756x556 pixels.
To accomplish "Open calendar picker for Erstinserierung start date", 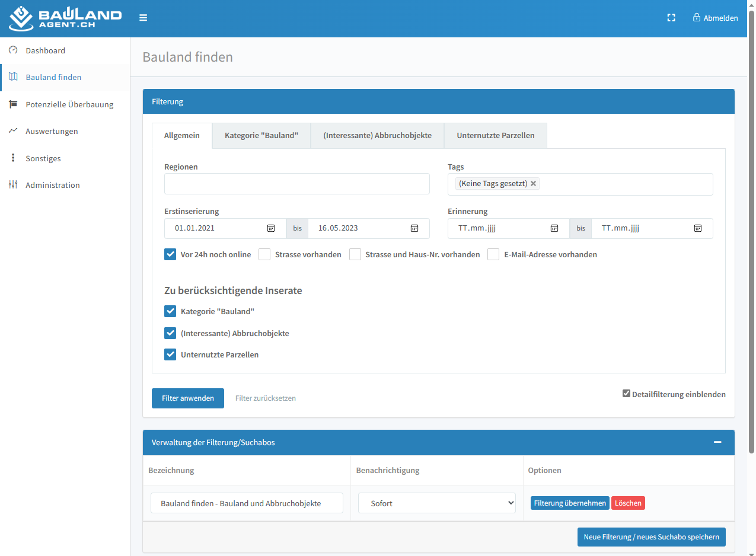I will (271, 228).
